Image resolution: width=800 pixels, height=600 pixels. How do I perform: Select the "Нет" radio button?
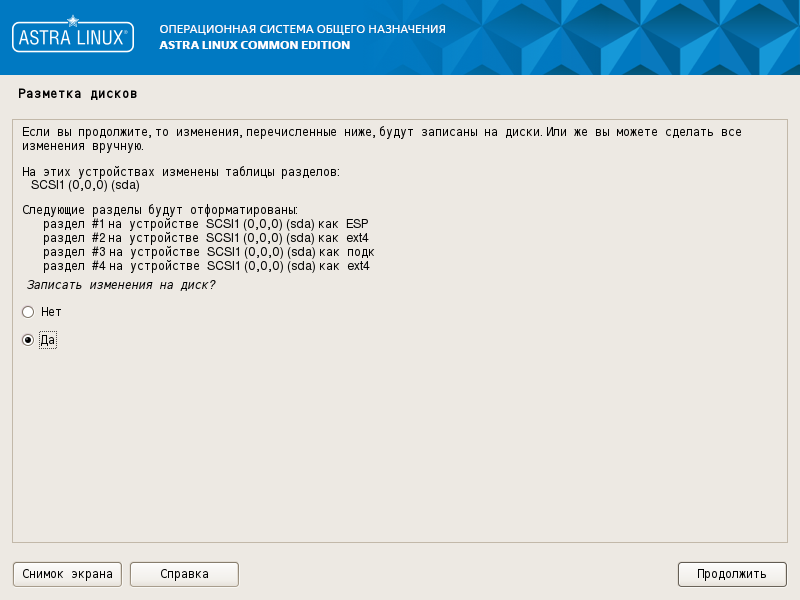click(x=28, y=312)
